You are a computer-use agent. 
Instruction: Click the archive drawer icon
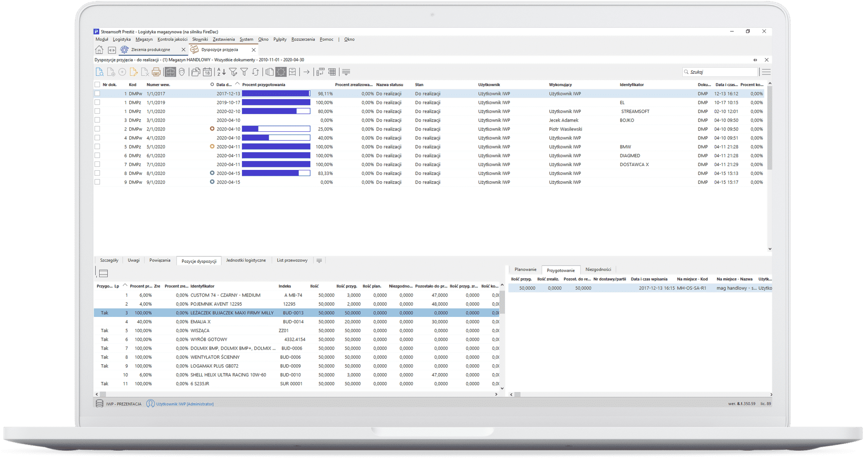coord(292,72)
